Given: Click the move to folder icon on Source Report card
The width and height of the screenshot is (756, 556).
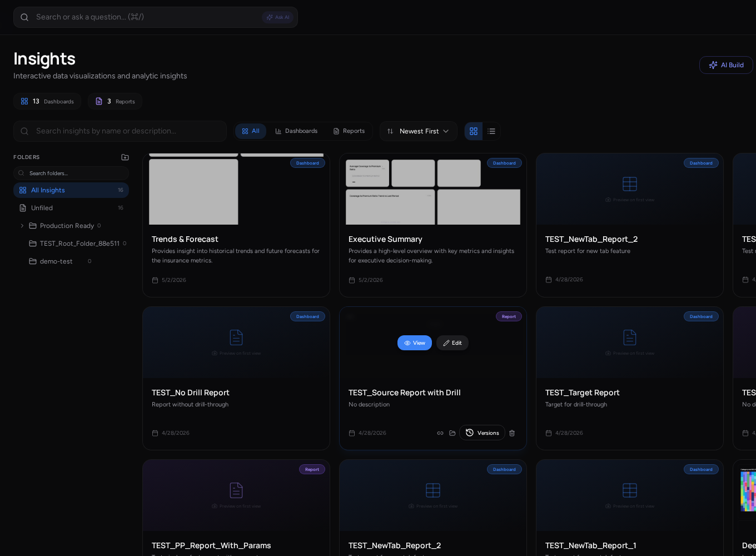Looking at the screenshot, I should (x=452, y=433).
